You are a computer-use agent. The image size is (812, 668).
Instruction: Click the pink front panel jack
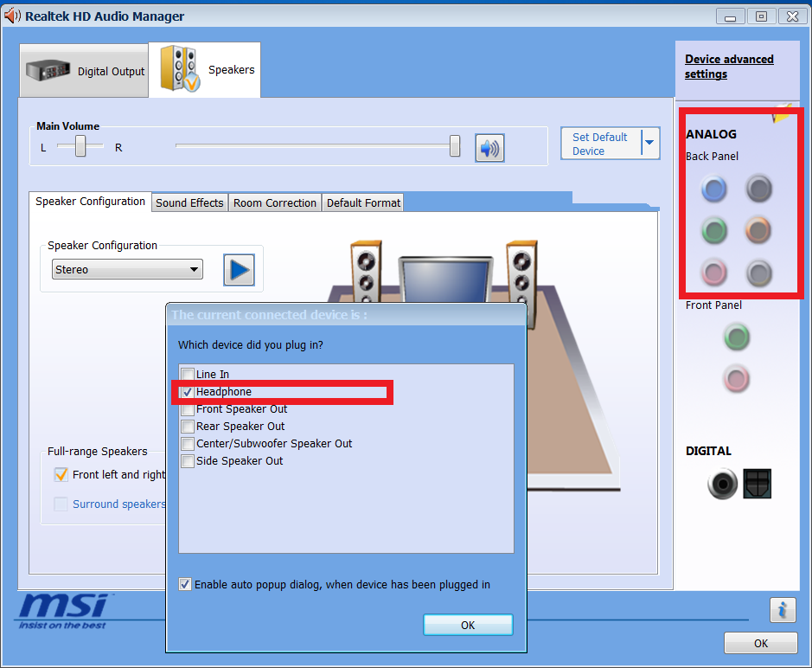[737, 379]
